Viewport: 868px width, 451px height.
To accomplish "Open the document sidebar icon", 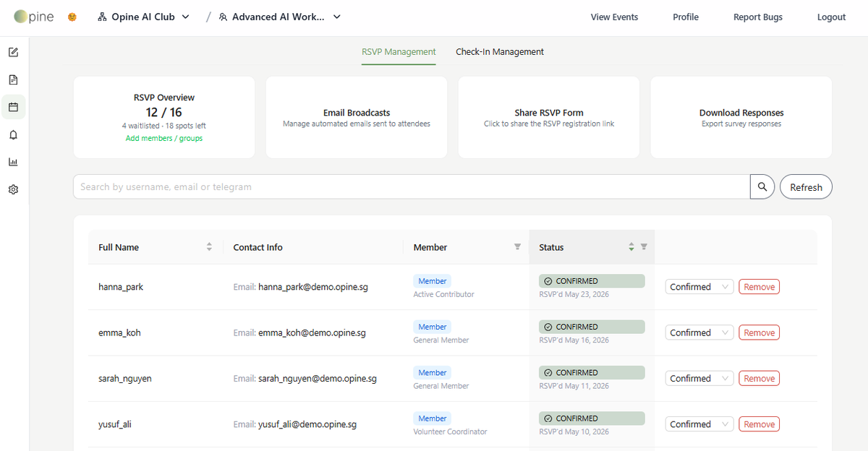I will click(13, 80).
